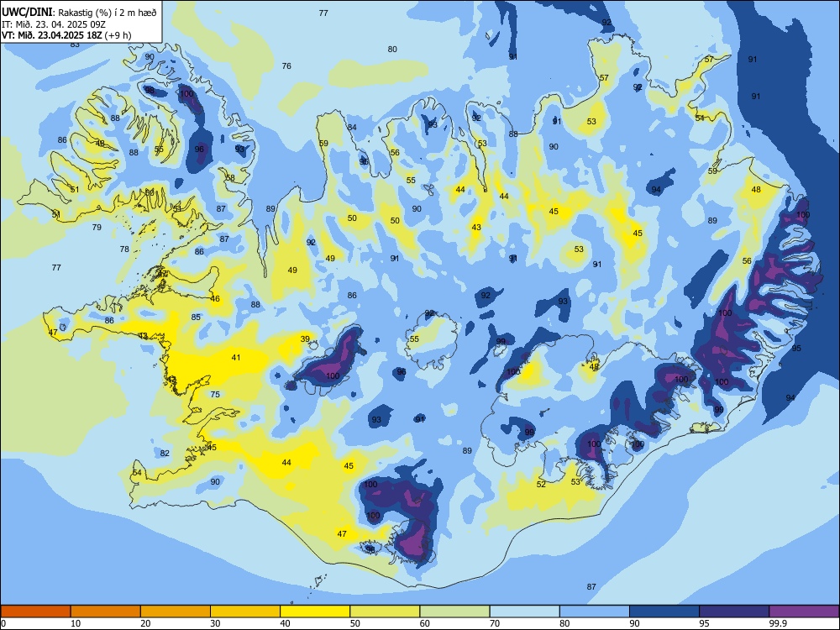Click the 60–70 pale green legend swatch

454,612
